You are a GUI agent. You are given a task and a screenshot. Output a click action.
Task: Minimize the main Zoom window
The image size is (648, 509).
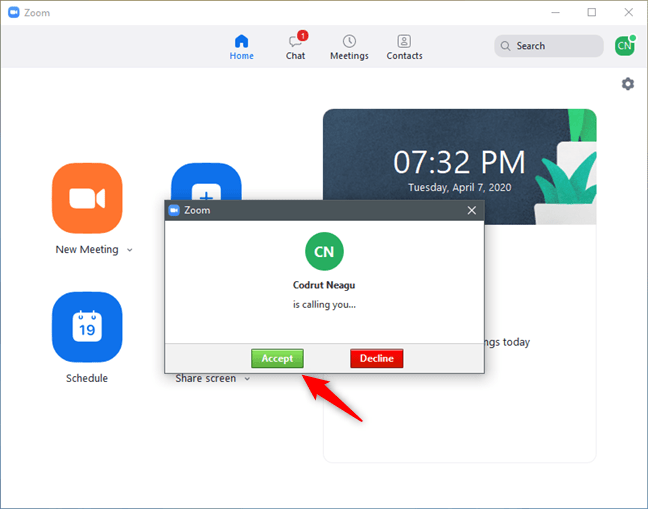(555, 12)
